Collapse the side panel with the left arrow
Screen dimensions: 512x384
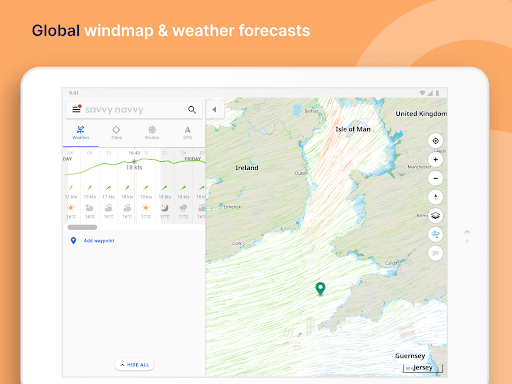pyautogui.click(x=214, y=109)
